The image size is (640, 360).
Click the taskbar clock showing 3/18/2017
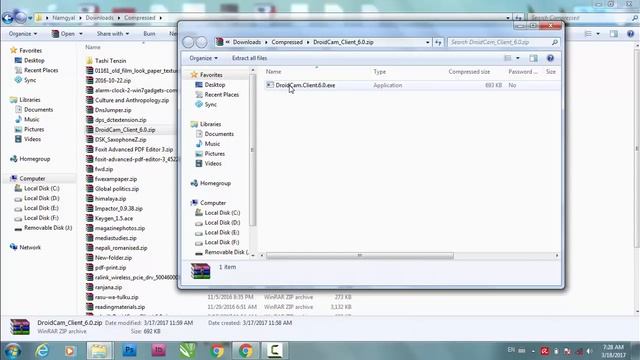(613, 351)
